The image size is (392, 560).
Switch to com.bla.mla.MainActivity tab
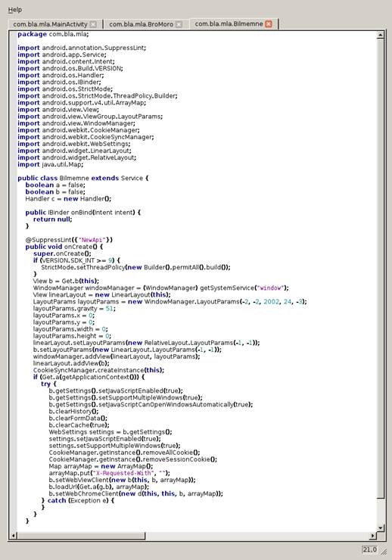(x=50, y=24)
